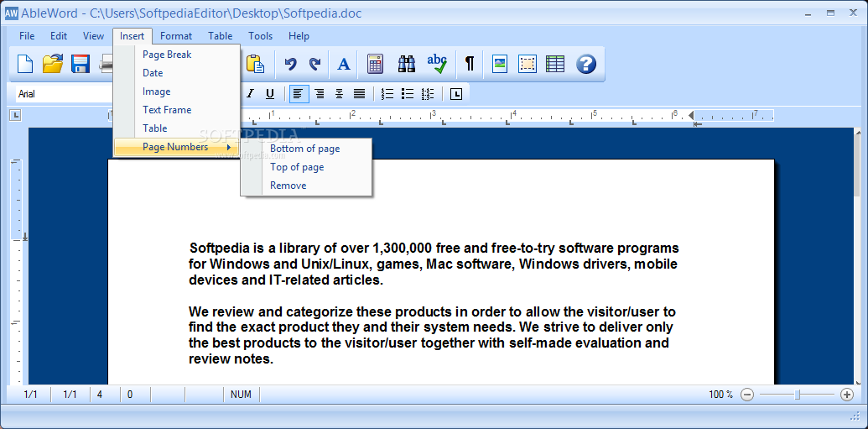Viewport: 868px width, 429px height.
Task: Click the NUM status bar indicator
Action: tap(241, 395)
